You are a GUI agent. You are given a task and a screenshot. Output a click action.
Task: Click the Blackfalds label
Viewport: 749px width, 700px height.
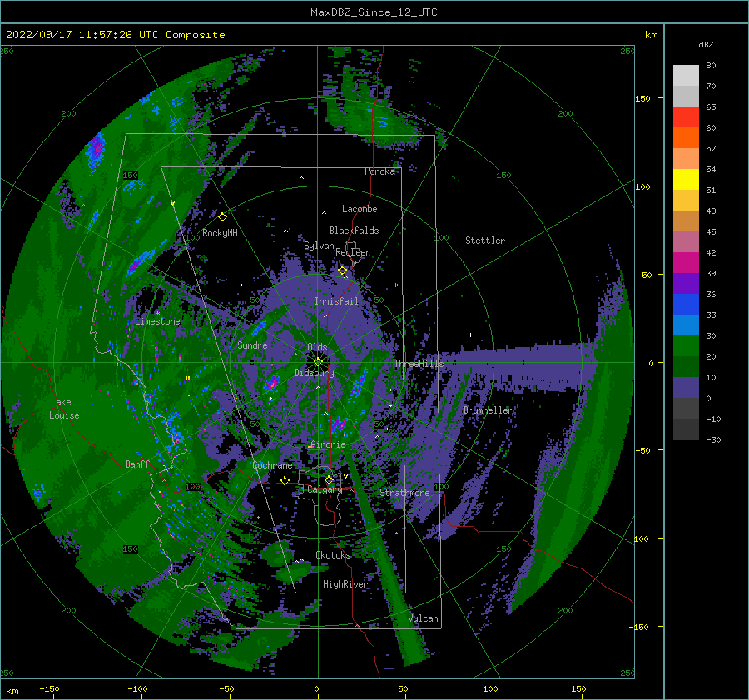coord(354,231)
